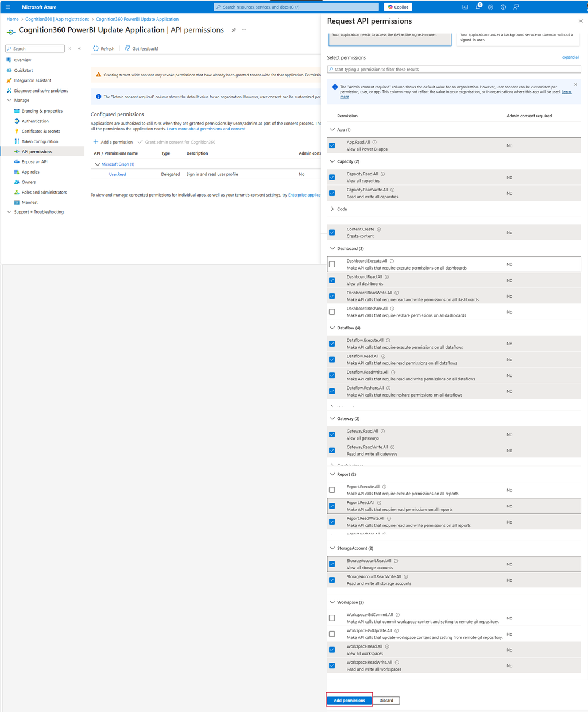Check Workspace.GitCommit.All permission
The width and height of the screenshot is (588, 712).
click(332, 618)
